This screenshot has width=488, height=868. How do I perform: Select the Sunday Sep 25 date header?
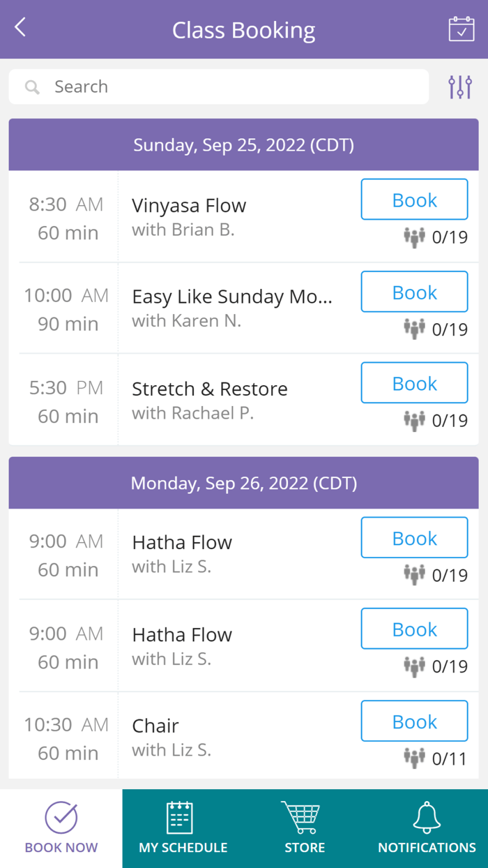(244, 144)
